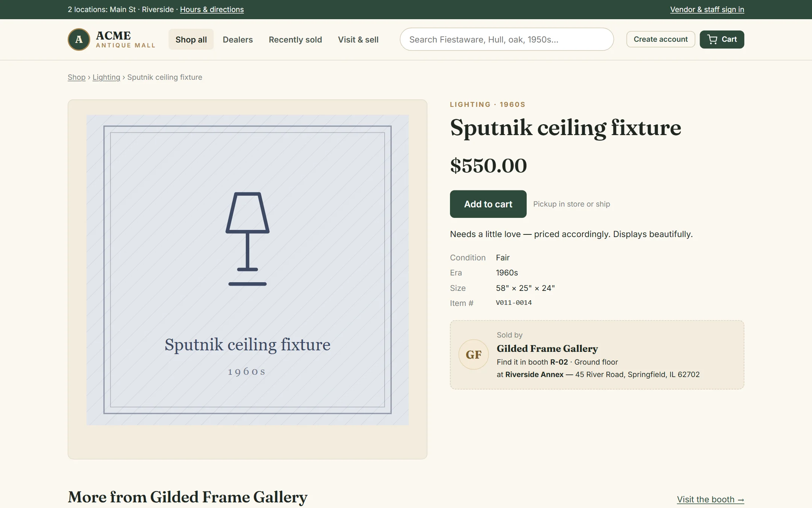
Task: Open the Shop all menu item
Action: point(191,40)
